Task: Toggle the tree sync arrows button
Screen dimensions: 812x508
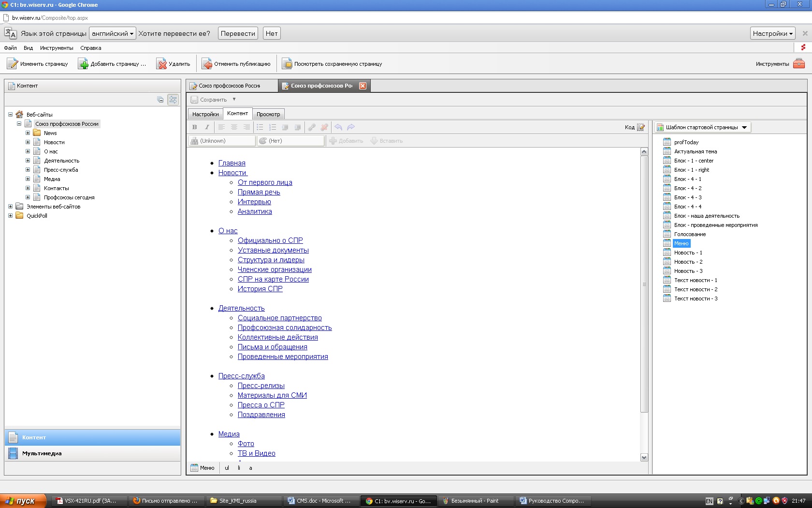Action: click(x=173, y=100)
